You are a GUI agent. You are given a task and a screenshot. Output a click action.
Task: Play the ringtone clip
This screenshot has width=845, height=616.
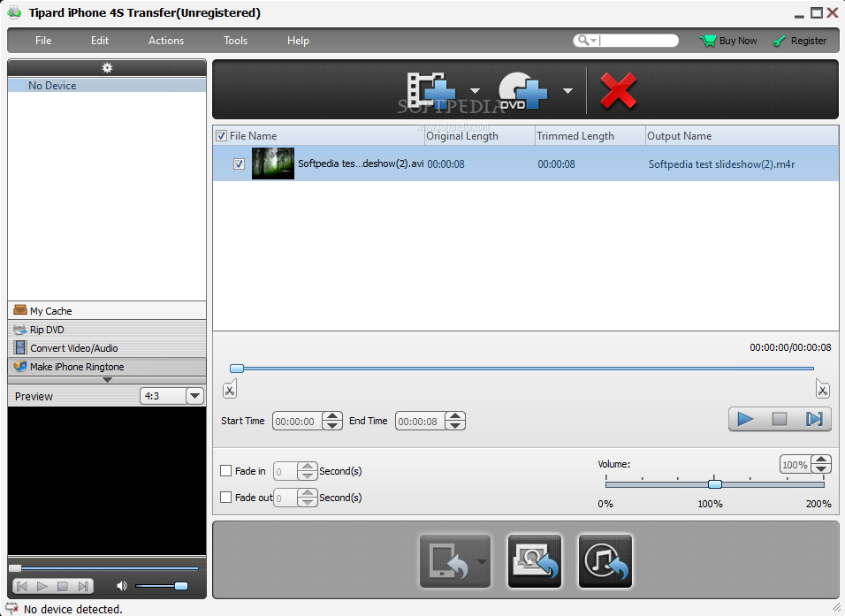745,419
